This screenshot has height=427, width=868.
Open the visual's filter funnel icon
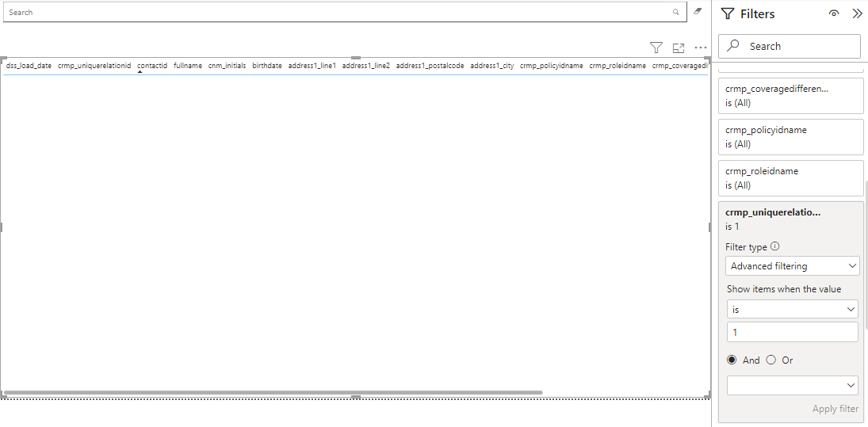[x=656, y=48]
